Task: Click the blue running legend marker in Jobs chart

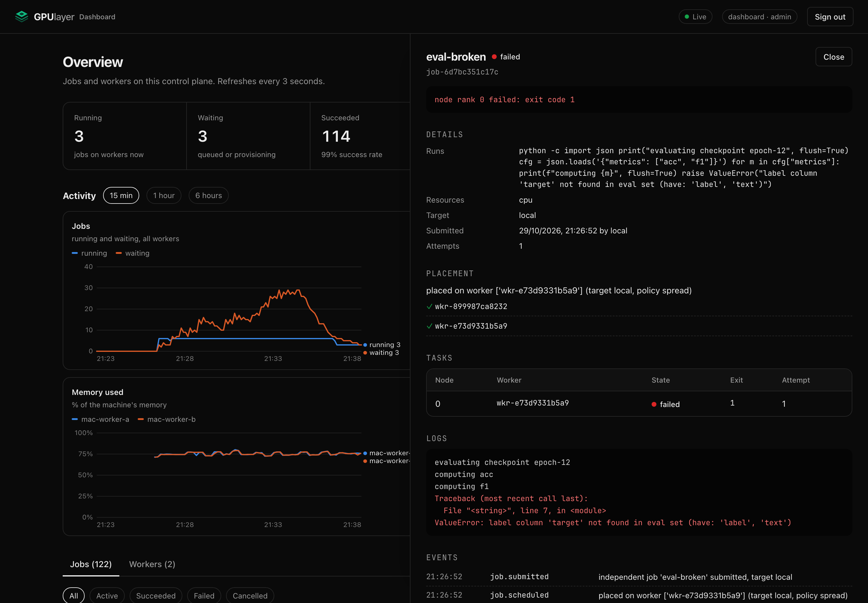Action: click(75, 253)
